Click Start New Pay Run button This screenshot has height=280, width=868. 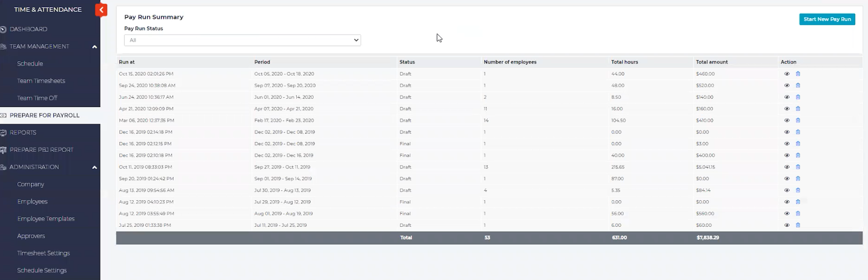pyautogui.click(x=827, y=19)
